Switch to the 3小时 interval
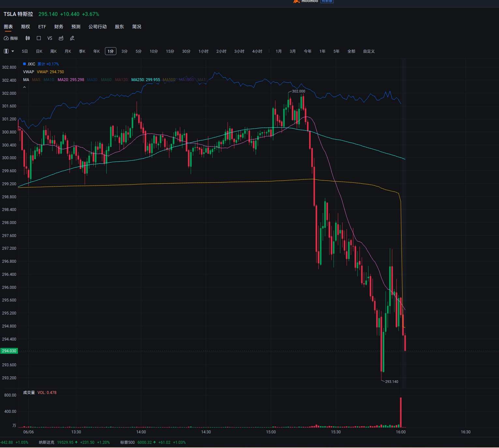 click(x=239, y=51)
